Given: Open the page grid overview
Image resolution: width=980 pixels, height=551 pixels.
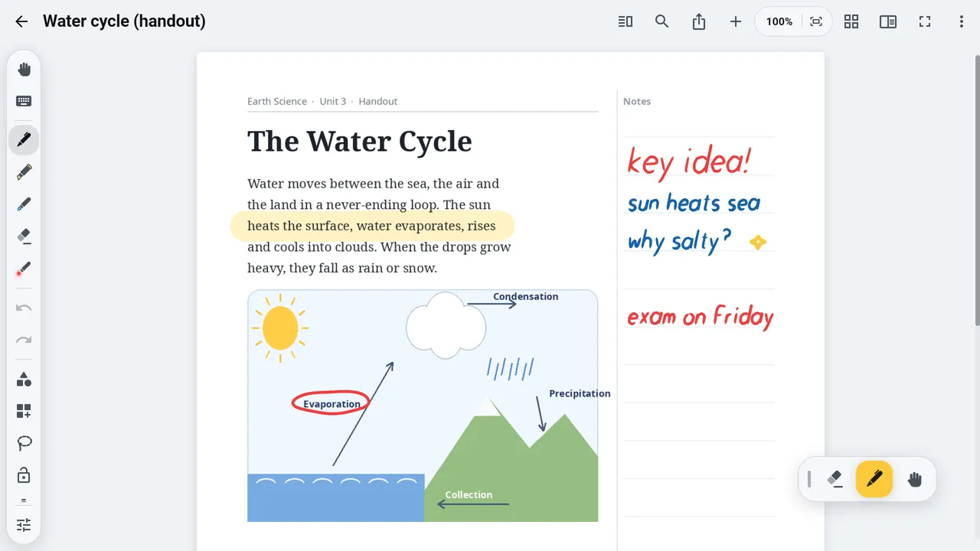Looking at the screenshot, I should [x=851, y=21].
